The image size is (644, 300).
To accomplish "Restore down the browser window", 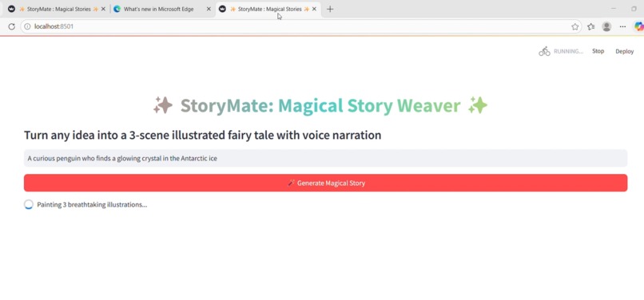I will click(x=634, y=9).
